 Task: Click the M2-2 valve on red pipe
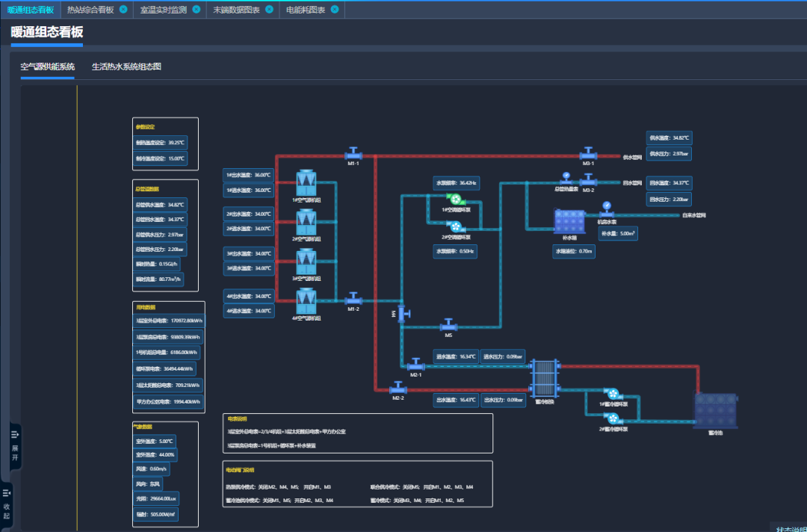tap(398, 389)
